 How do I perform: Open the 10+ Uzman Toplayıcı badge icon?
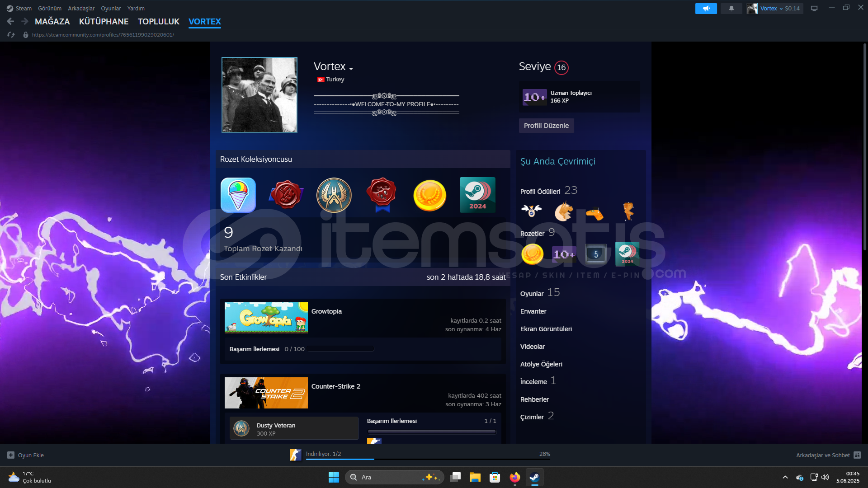534,97
